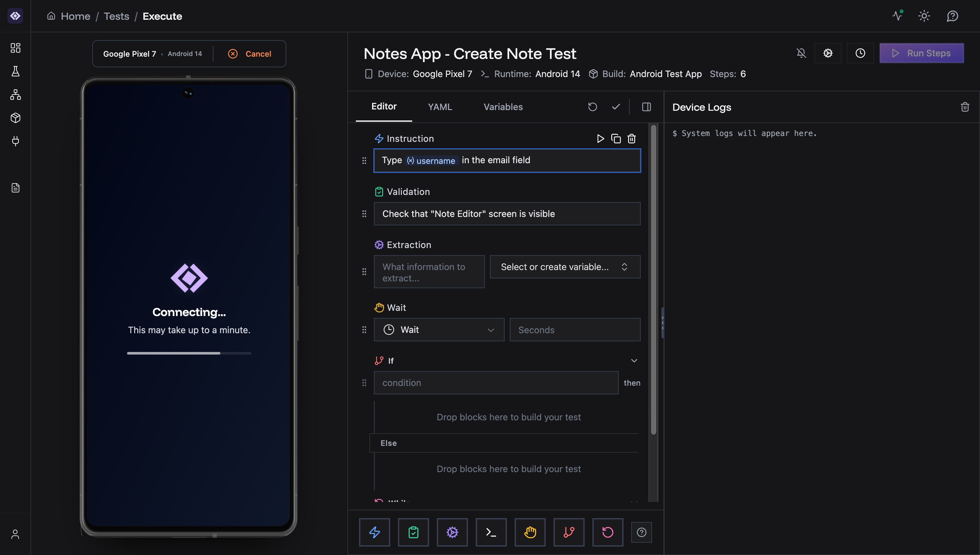Image resolution: width=980 pixels, height=555 pixels.
Task: Add an If branch block
Action: point(569,532)
